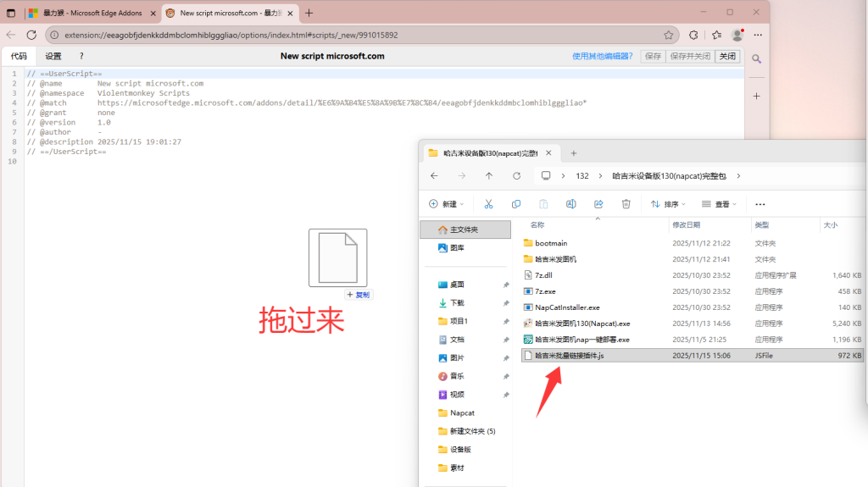Open the Edge favorites list icon

(717, 35)
